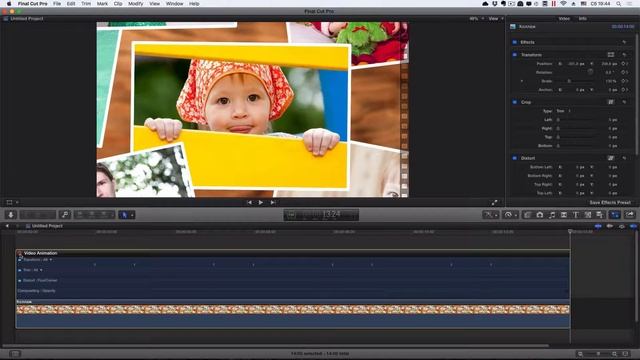640x360 pixels.
Task: Open the Themes browser
Action: click(600, 215)
